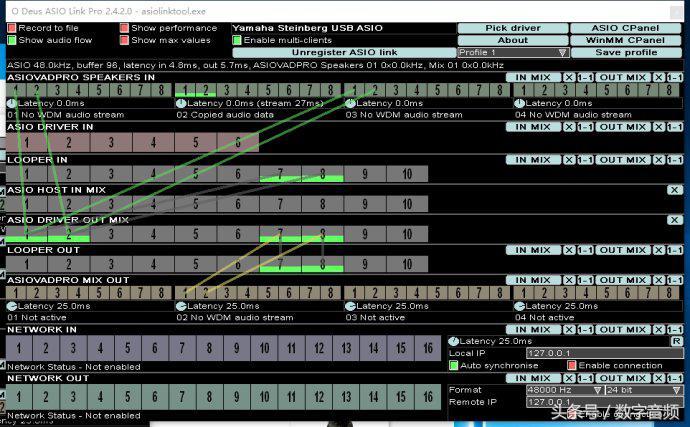This screenshot has width=690, height=427.
Task: Click the Unregister ASIO link button
Action: click(344, 52)
